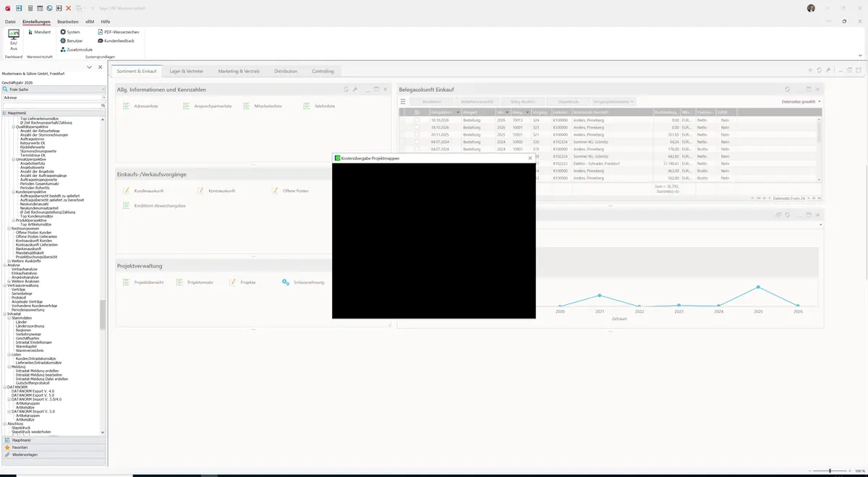
Task: Open System settings gear in ribbon
Action: coord(70,32)
